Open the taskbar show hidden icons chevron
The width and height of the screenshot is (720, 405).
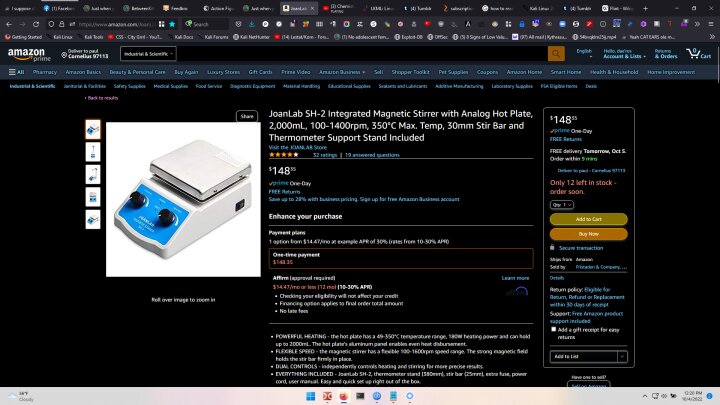tap(645, 396)
